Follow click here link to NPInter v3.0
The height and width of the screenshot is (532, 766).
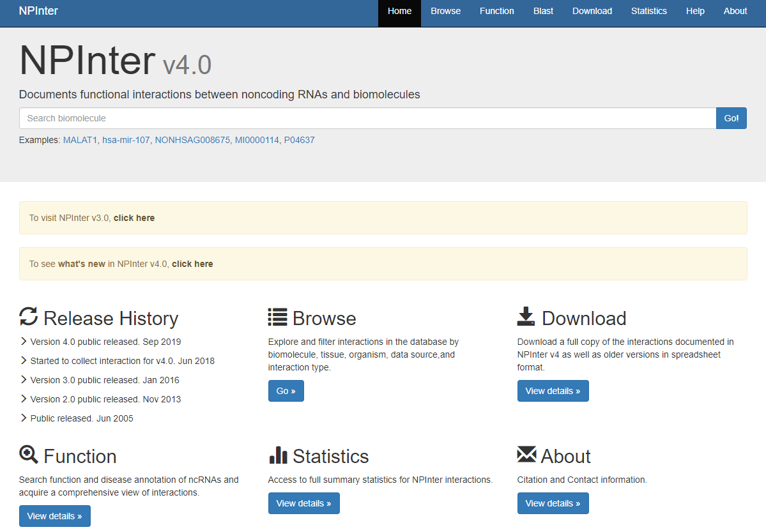tap(134, 218)
